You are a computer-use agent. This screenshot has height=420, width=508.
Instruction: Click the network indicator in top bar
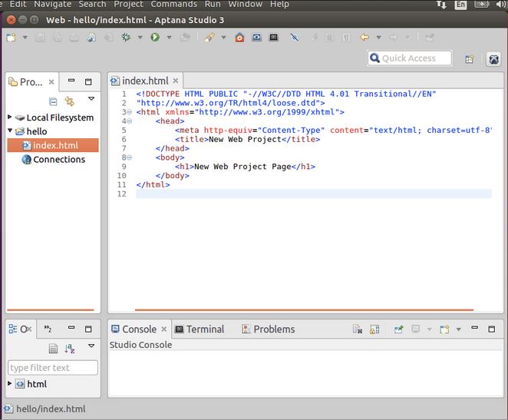[441, 5]
